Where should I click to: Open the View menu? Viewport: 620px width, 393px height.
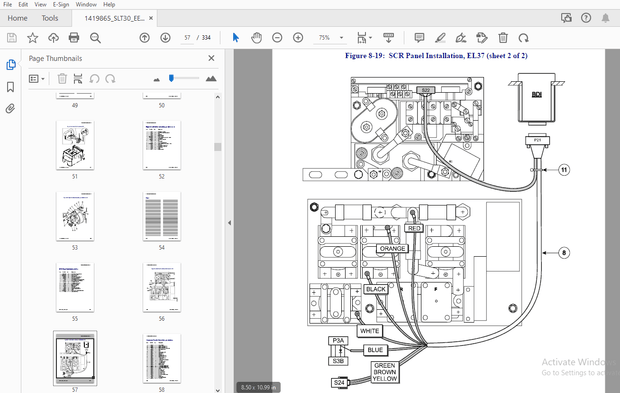40,4
